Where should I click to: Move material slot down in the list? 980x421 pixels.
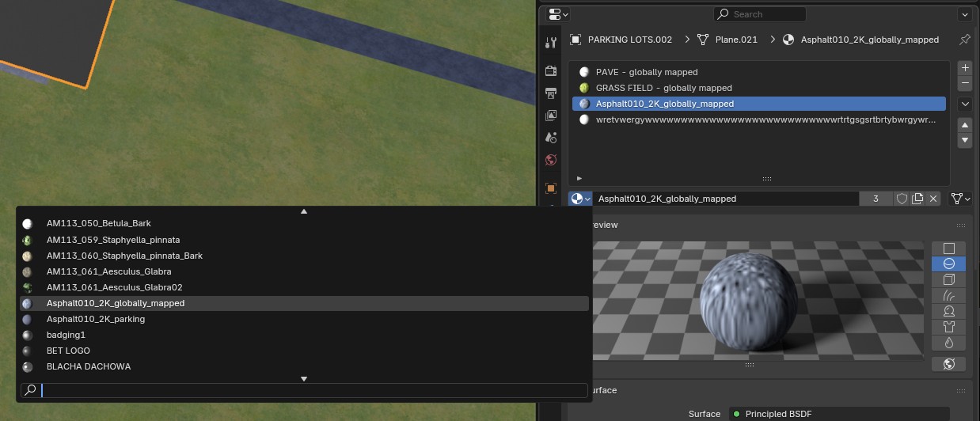965,140
